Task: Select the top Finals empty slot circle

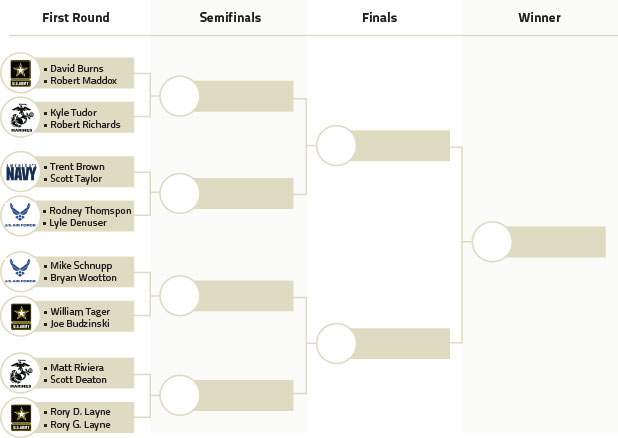Action: [336, 145]
